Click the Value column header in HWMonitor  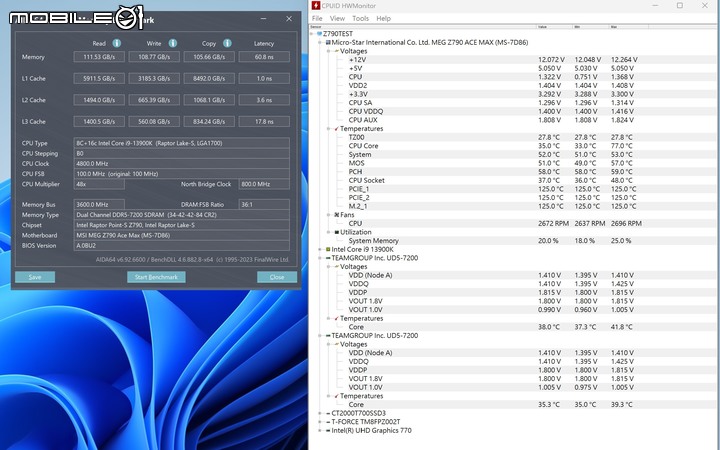[555, 27]
